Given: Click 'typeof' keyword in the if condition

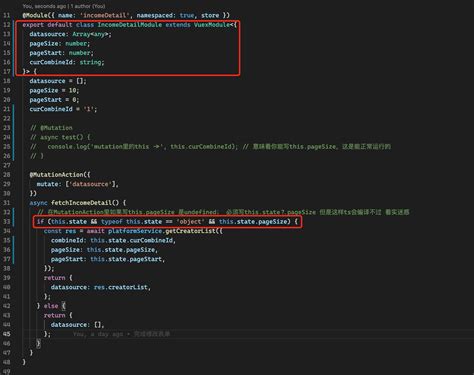Looking at the screenshot, I should (x=112, y=222).
